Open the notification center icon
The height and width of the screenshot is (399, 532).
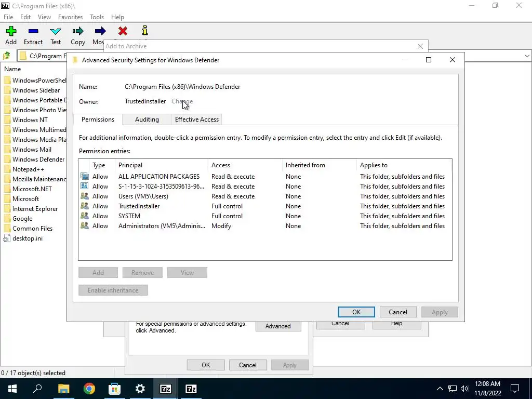[x=515, y=389]
